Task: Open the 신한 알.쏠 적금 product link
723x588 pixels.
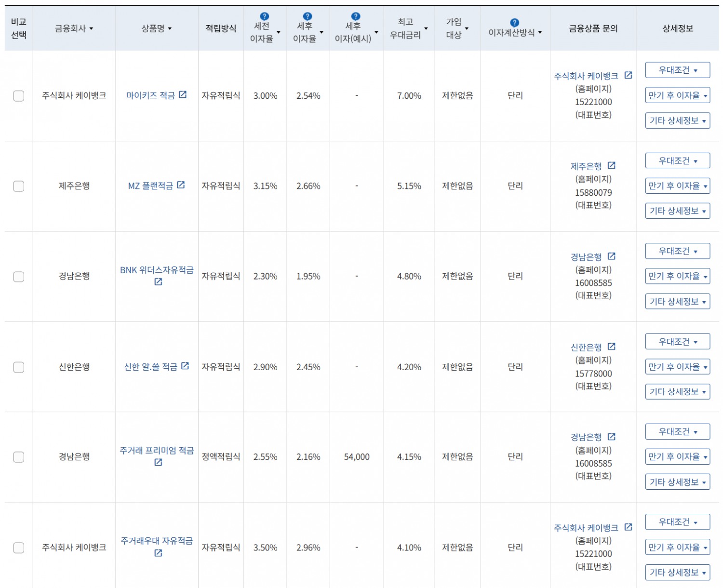Action: pyautogui.click(x=151, y=367)
